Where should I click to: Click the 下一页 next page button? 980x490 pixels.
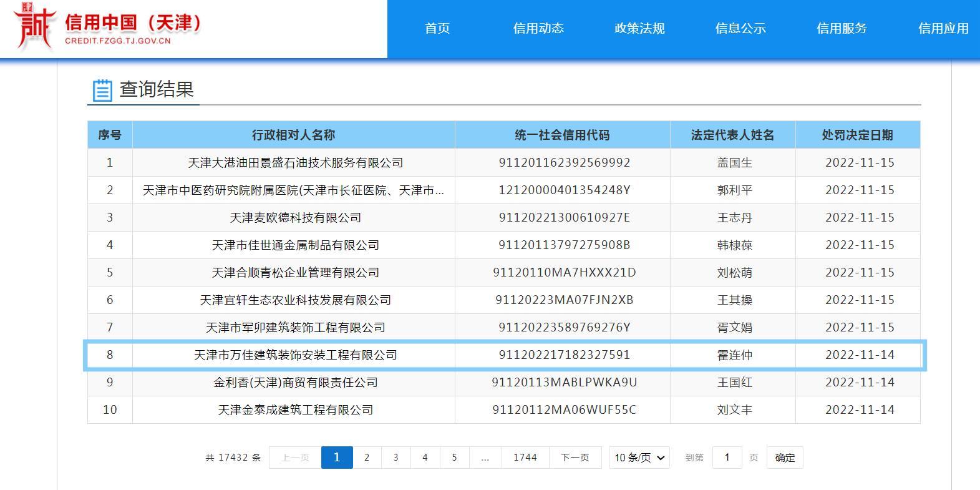[575, 458]
